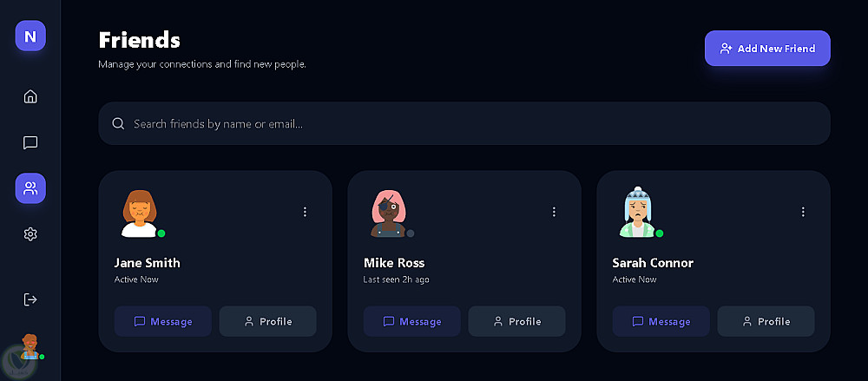View Jane Smith's profile
The width and height of the screenshot is (868, 381).
(x=267, y=321)
